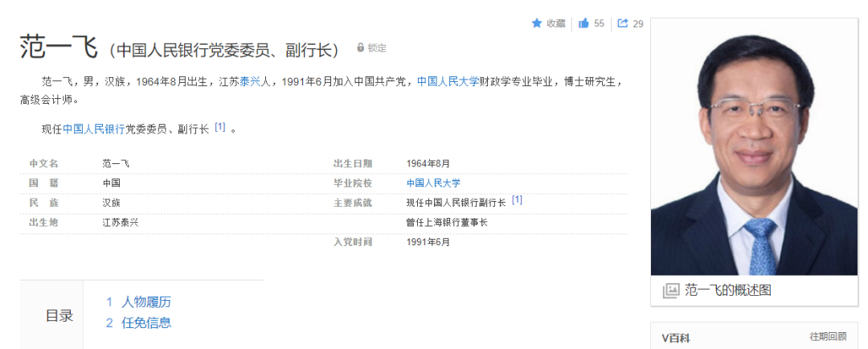Click the page title 范一飞

(x=59, y=46)
